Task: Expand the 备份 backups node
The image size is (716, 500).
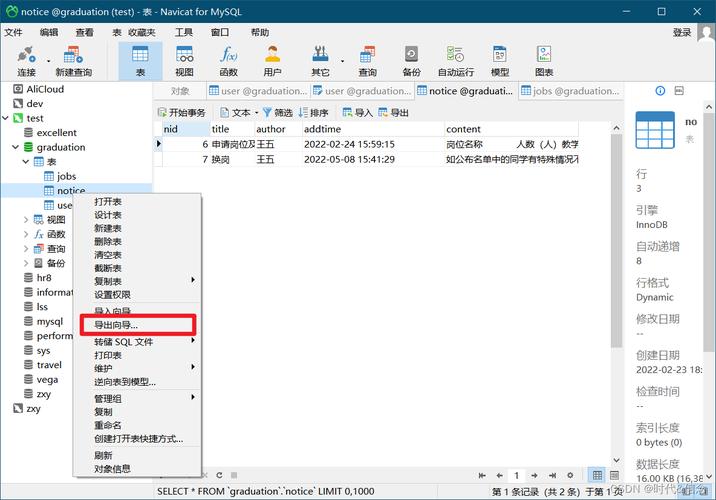Action: [x=26, y=263]
